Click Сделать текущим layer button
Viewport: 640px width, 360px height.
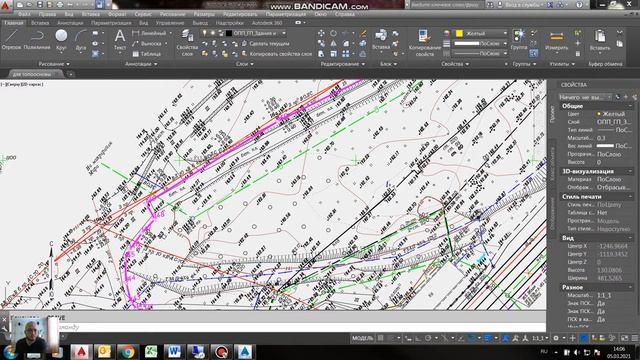click(x=266, y=43)
